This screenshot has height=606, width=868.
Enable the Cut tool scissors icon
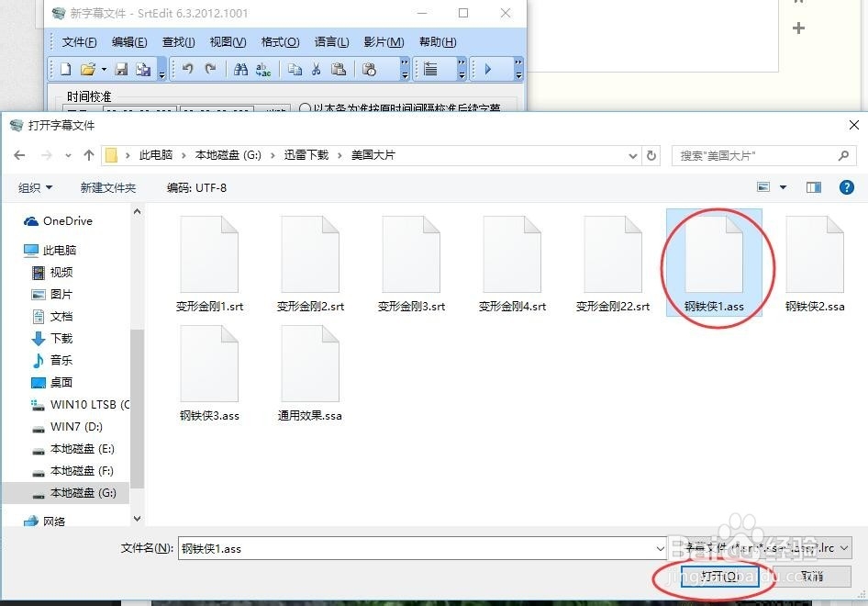tap(315, 70)
